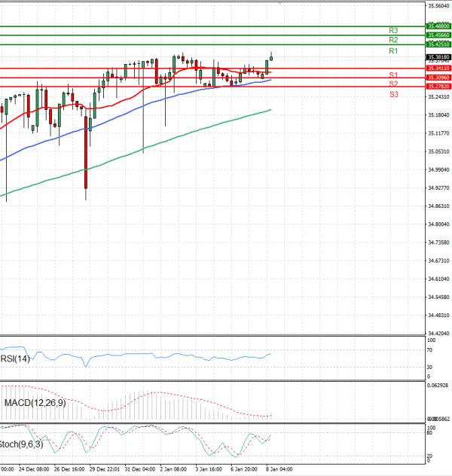Image resolution: width=452 pixels, height=476 pixels.
Task: Click the S1 support label
Action: click(x=393, y=75)
